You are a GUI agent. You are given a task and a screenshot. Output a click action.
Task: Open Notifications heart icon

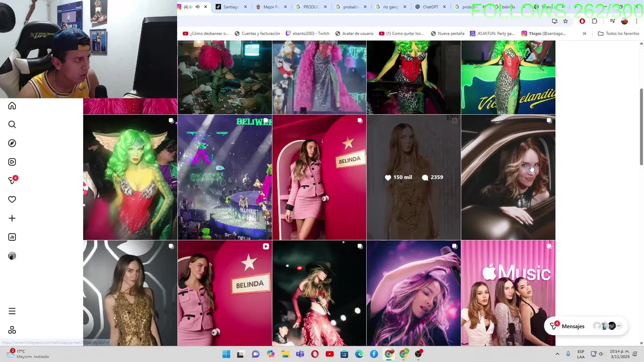[x=12, y=200]
